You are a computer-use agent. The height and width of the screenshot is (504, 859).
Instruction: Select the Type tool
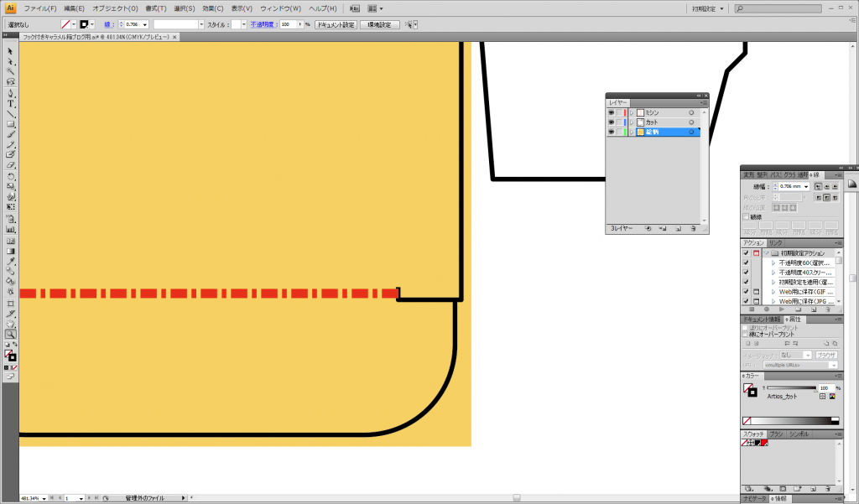coord(11,101)
